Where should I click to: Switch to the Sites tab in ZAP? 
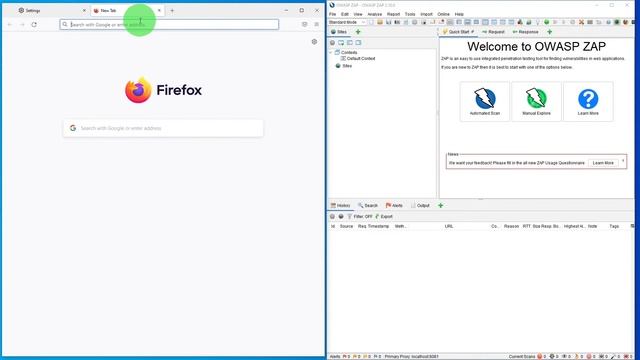(x=339, y=32)
